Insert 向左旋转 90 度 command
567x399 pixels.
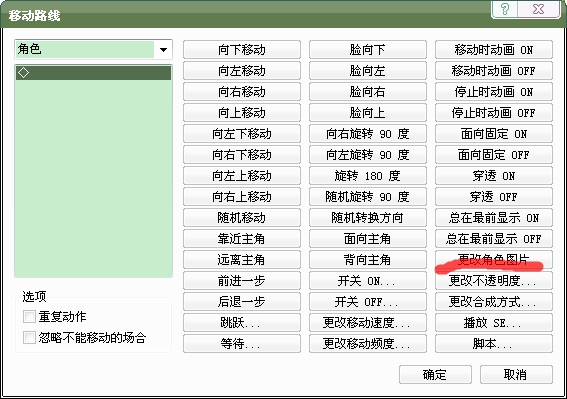[x=368, y=154]
